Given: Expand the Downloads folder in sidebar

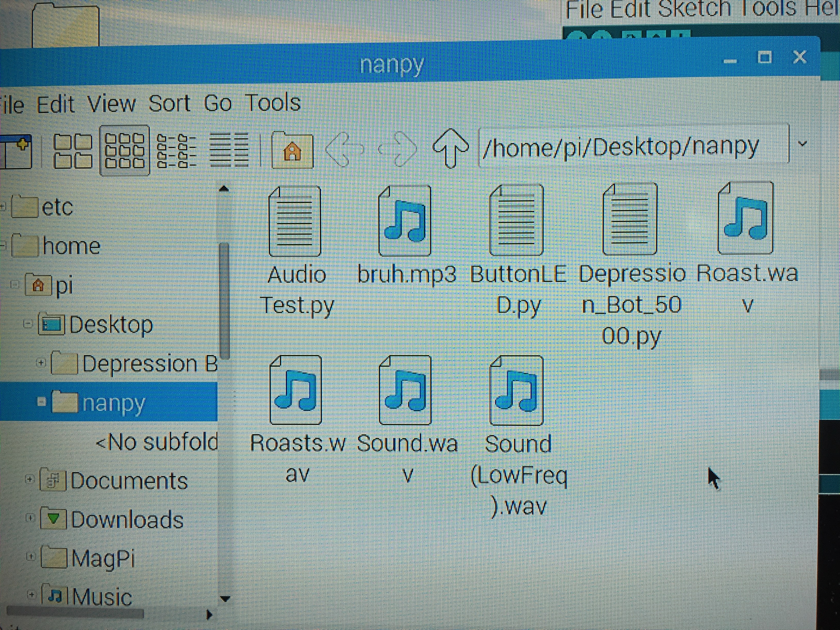Looking at the screenshot, I should click(30, 518).
